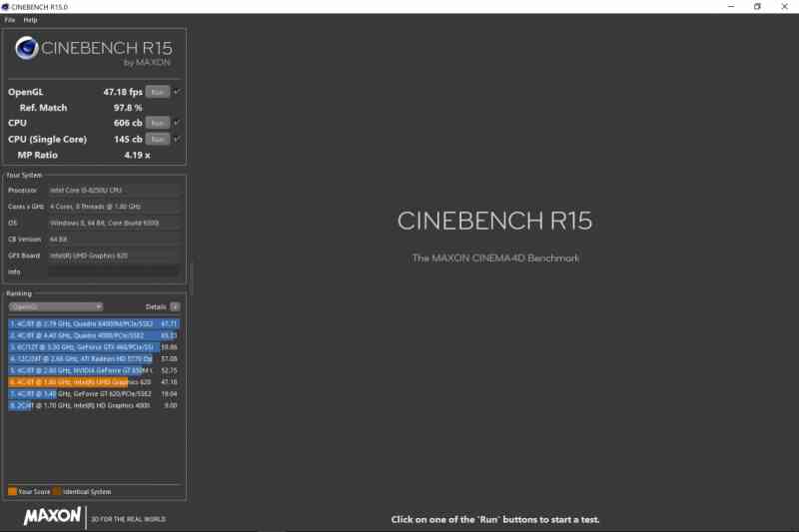Click the Details button in Ranking
The height and width of the screenshot is (532, 799).
tap(175, 306)
